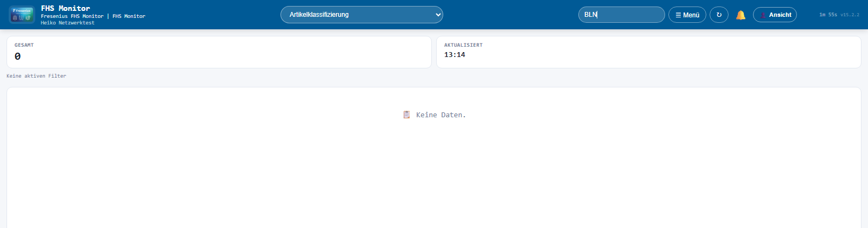The height and width of the screenshot is (228, 868).
Task: Focus the search field containing BLN
Action: pos(621,15)
